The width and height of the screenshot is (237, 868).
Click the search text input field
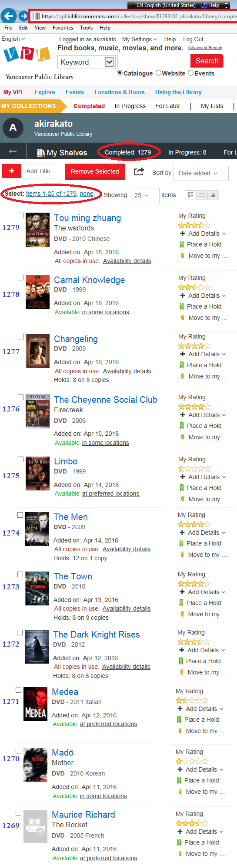click(154, 61)
